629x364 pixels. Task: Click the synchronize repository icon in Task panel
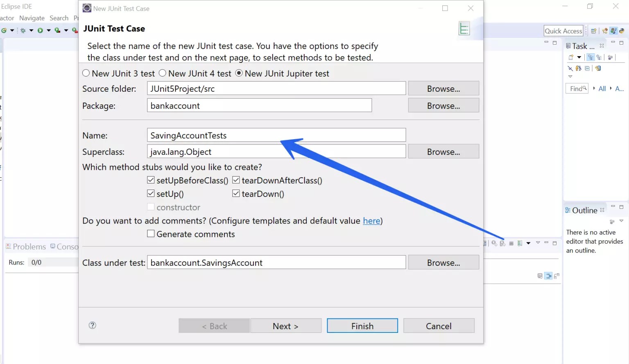pos(598,68)
